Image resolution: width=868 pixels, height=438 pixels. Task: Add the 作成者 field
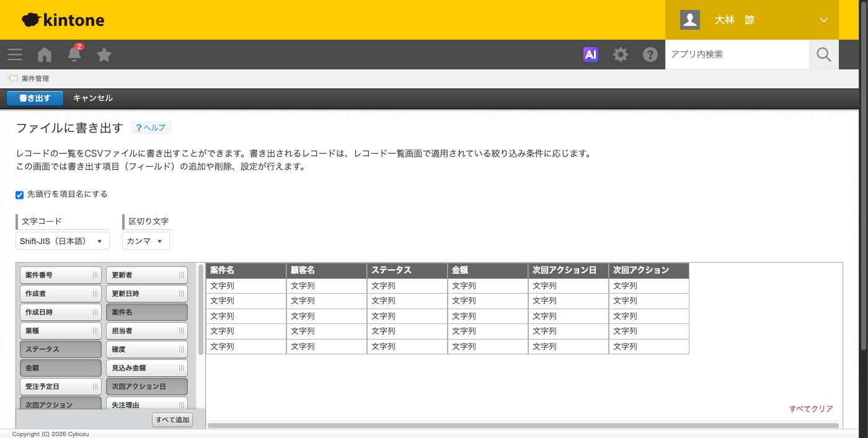(61, 294)
